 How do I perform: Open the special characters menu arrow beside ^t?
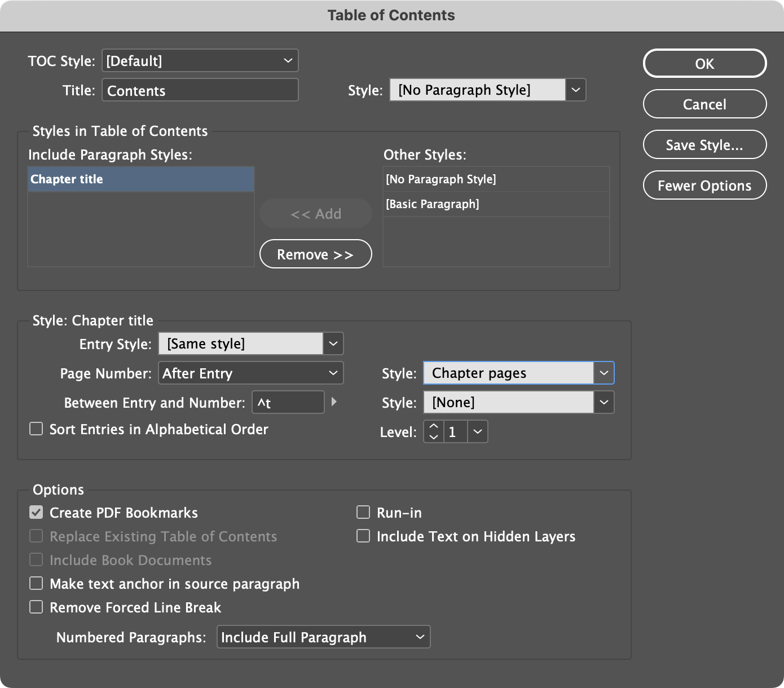pyautogui.click(x=334, y=402)
